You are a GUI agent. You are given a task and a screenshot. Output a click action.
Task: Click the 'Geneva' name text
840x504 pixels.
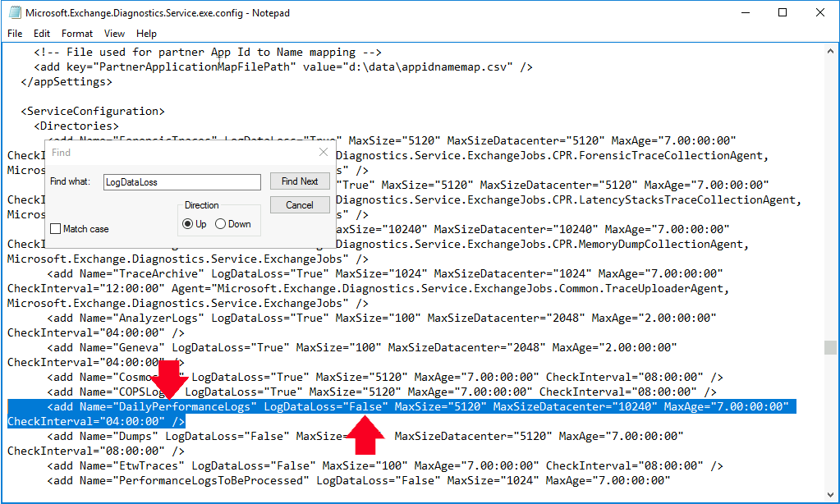point(138,347)
